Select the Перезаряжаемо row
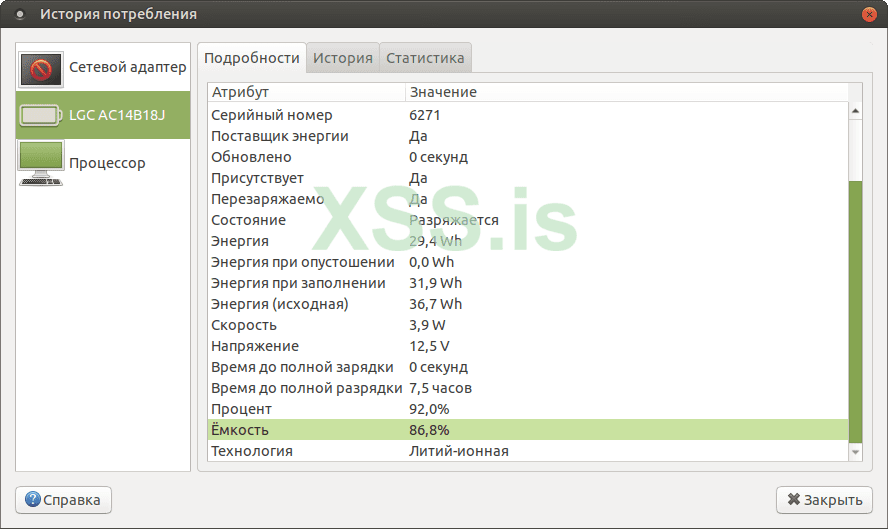The image size is (888, 529). 528,199
